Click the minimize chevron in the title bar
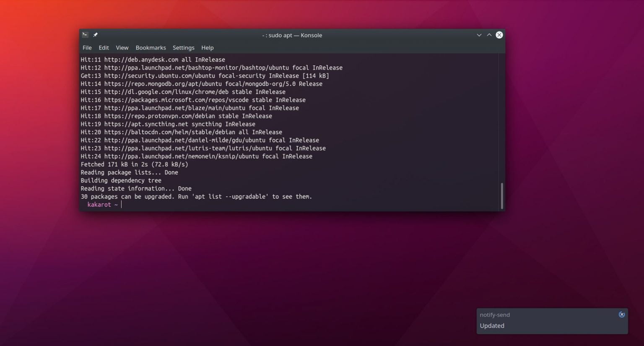This screenshot has width=644, height=346. [479, 35]
